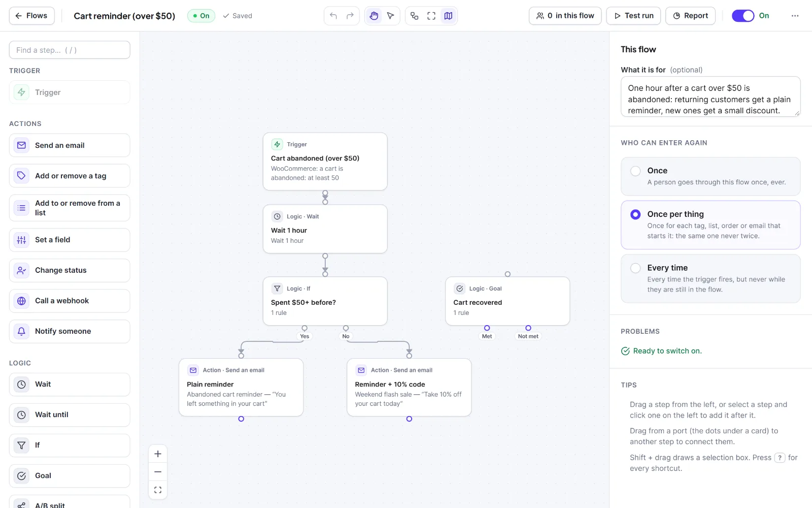Image resolution: width=812 pixels, height=508 pixels.
Task: Choose the Call a webhook action
Action: pos(70,301)
